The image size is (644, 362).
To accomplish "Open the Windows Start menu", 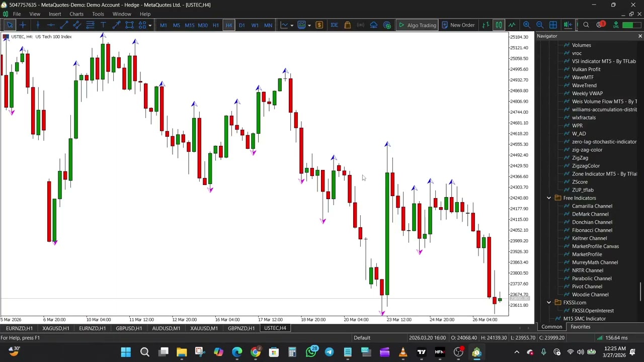I will tap(126, 352).
